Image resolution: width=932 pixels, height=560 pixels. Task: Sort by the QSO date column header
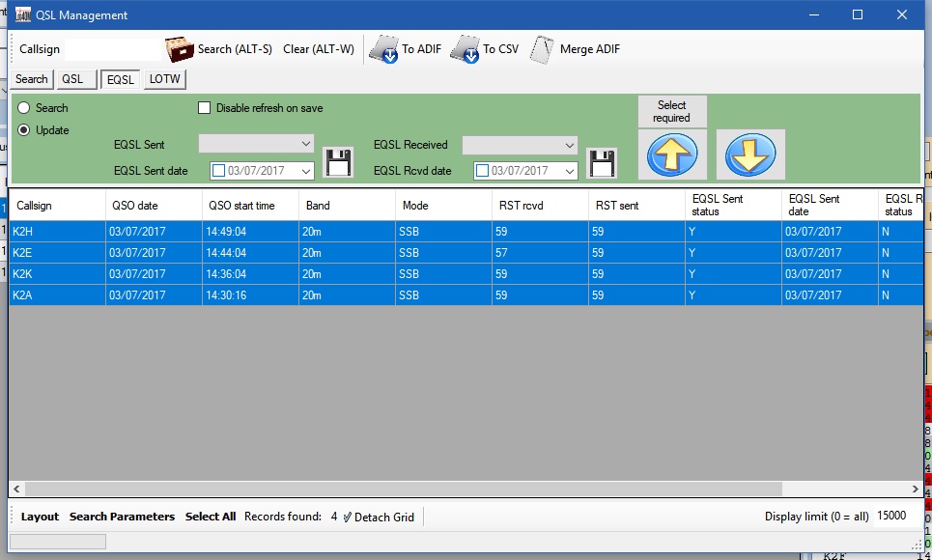click(154, 205)
